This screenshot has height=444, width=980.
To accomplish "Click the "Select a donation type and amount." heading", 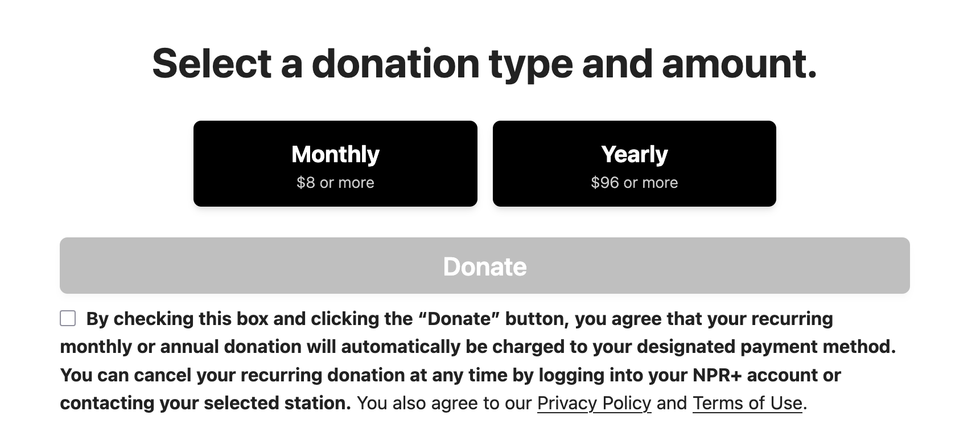I will pyautogui.click(x=484, y=63).
